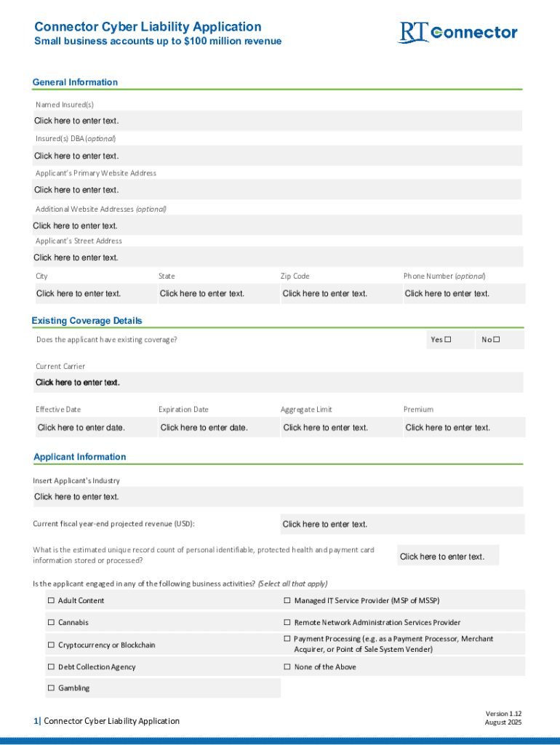The height and width of the screenshot is (745, 560).
Task: Check Yes for existing coverage
Action: [448, 340]
